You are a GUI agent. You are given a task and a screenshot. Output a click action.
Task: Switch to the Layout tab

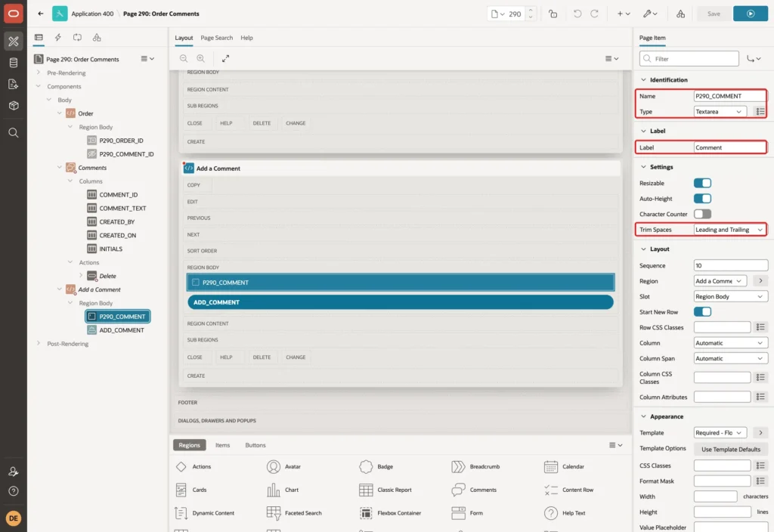[x=184, y=38]
